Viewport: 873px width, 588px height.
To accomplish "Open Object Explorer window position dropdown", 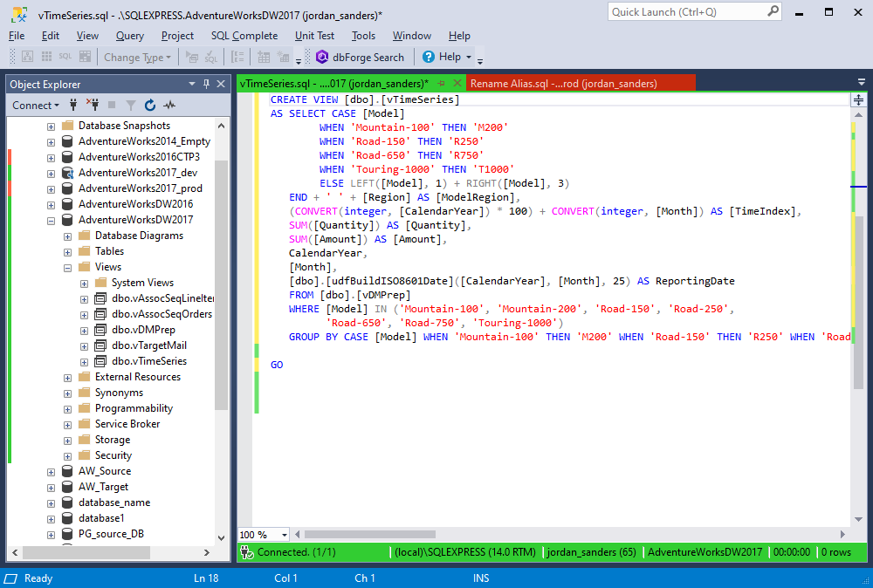I will (192, 84).
